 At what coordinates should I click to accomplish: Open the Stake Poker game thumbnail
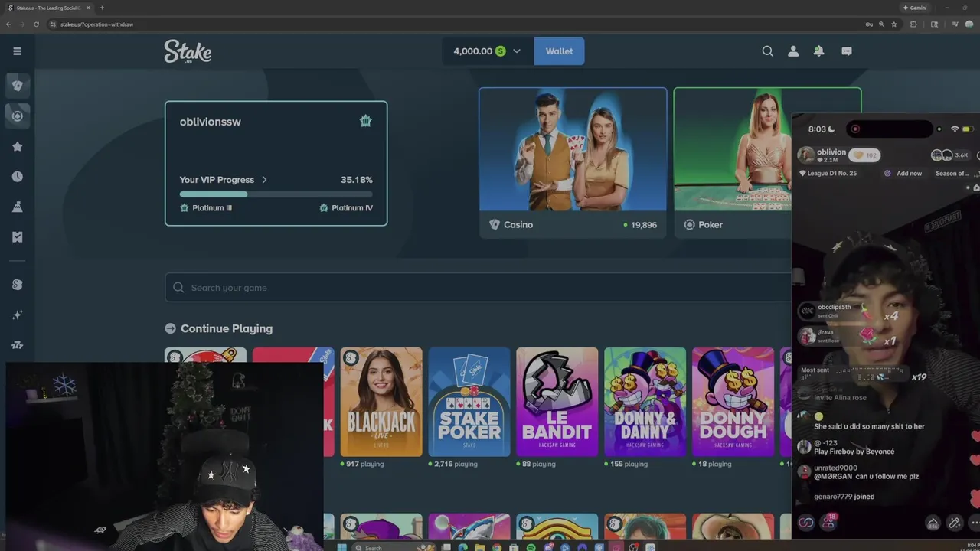tap(469, 402)
